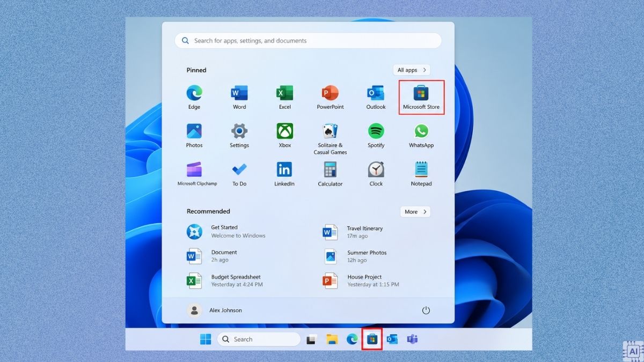
Task: Open Edge from pinned apps
Action: (194, 98)
